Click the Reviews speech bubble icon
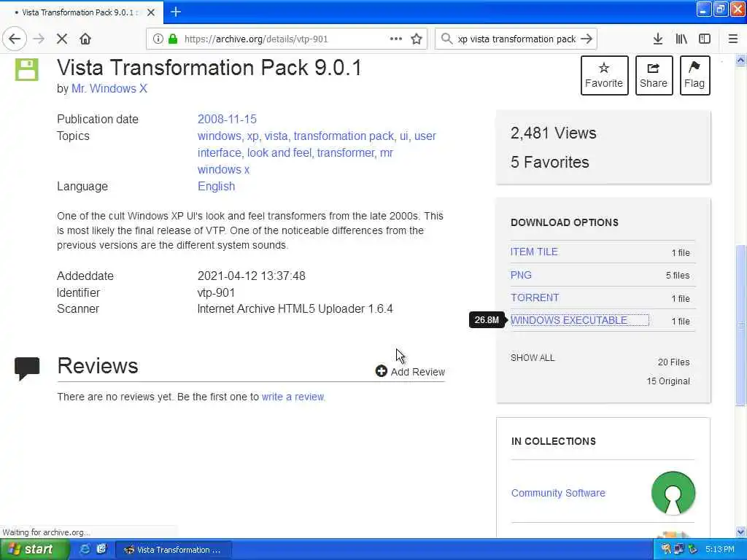Image resolution: width=747 pixels, height=560 pixels. [x=27, y=368]
